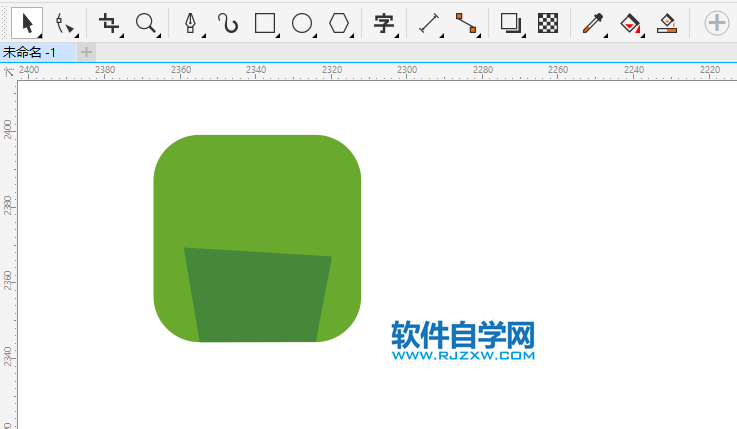This screenshot has width=737, height=429.
Task: Select the Polygon tool
Action: [x=339, y=23]
